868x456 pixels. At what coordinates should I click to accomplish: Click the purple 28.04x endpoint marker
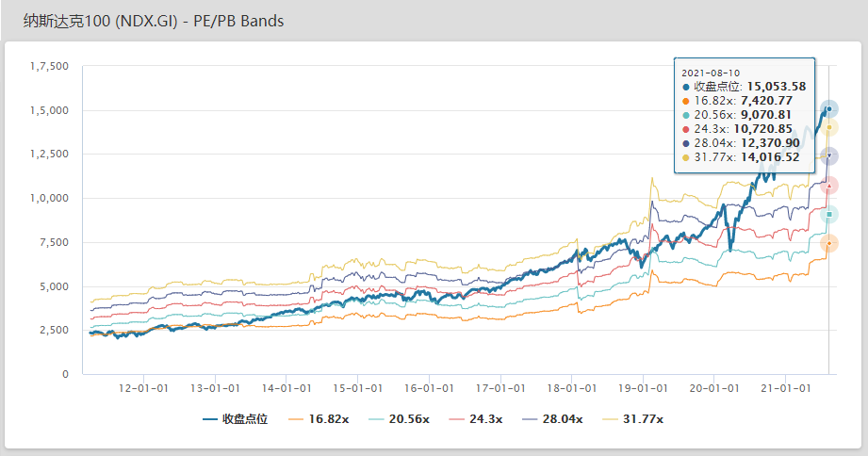point(828,156)
